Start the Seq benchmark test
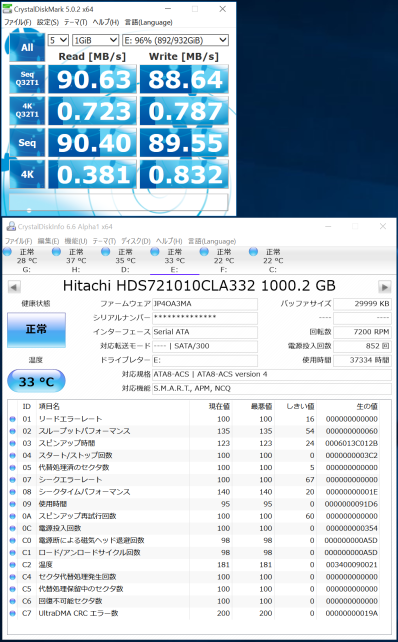The height and width of the screenshot is (642, 398). 27,143
